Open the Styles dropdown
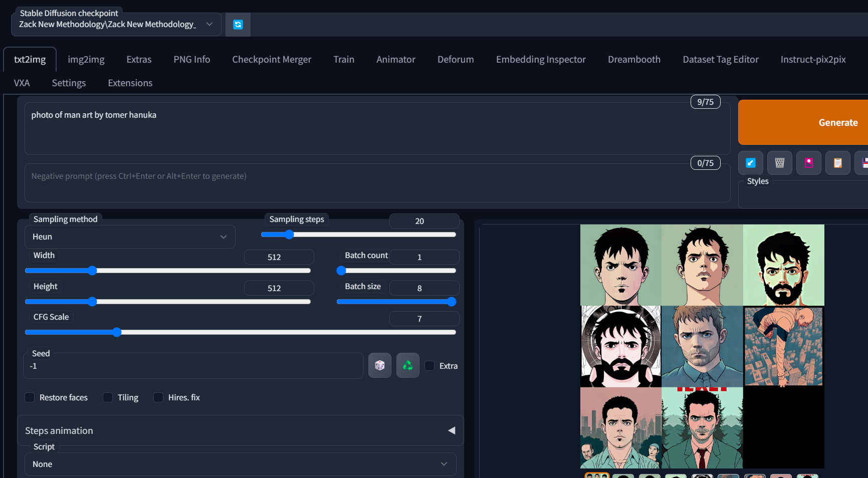 pyautogui.click(x=803, y=194)
